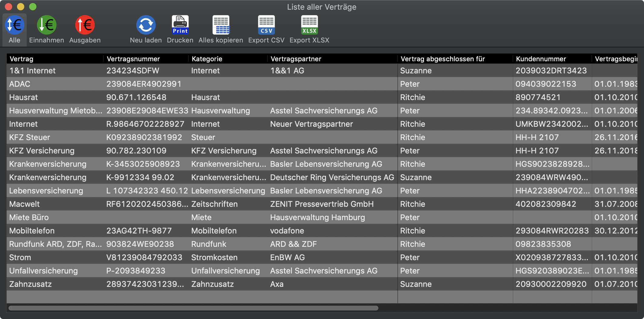Click contract number 90.782.230109
Screen dimensions: 644x319
[136, 151]
